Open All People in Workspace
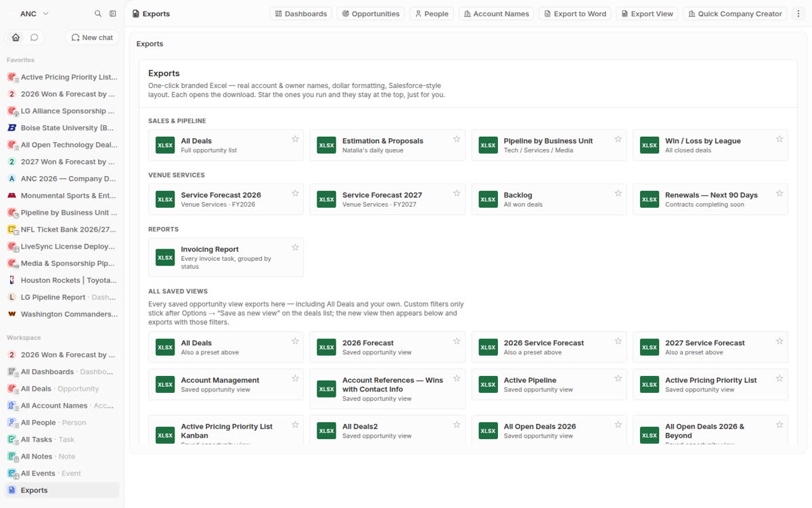 tap(62, 423)
